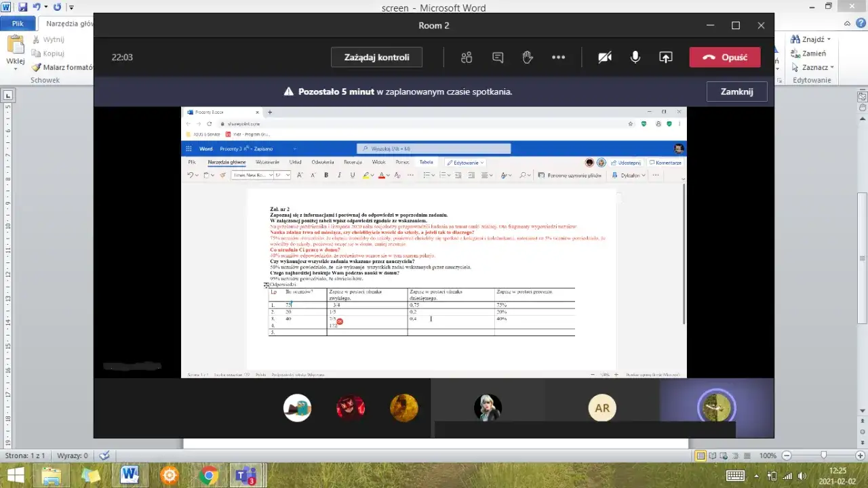868x488 pixels.
Task: Click the proofing check icon in status bar
Action: pyautogui.click(x=104, y=456)
